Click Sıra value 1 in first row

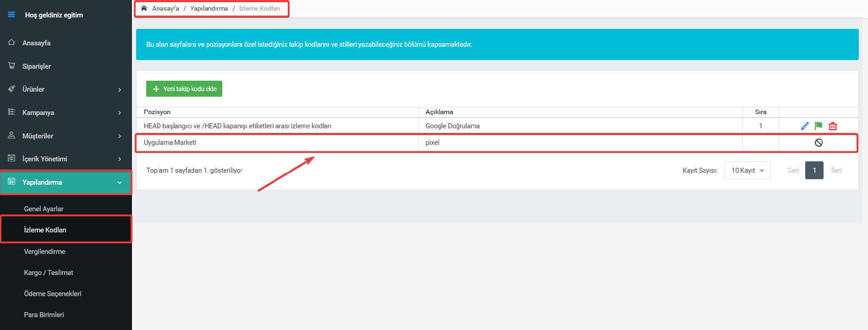pyautogui.click(x=761, y=126)
